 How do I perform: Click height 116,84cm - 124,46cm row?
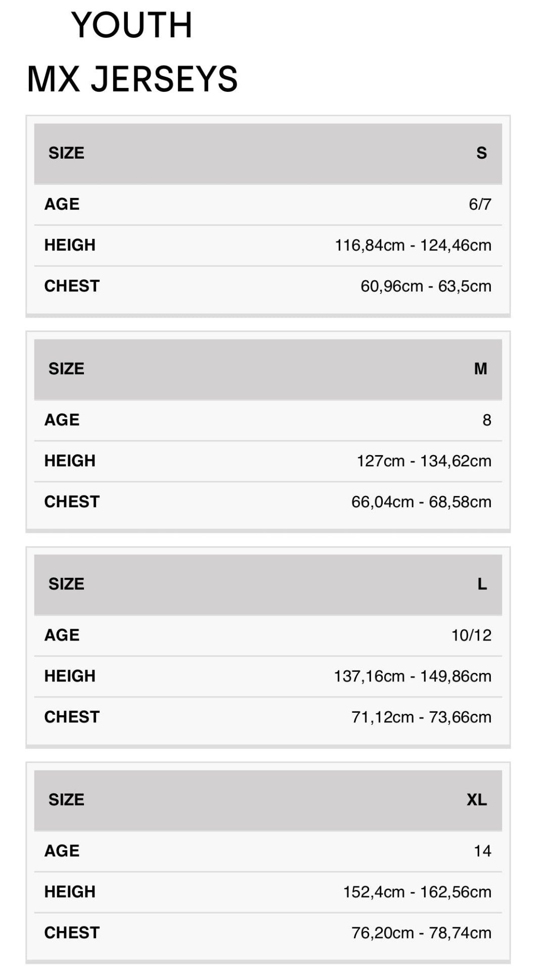click(x=268, y=246)
